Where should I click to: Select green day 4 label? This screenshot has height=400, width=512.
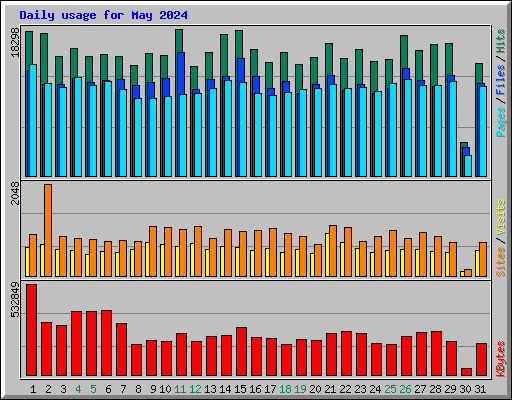pos(78,389)
